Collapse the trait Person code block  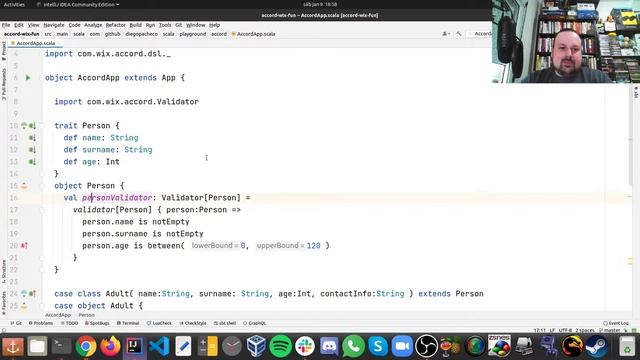(x=42, y=126)
